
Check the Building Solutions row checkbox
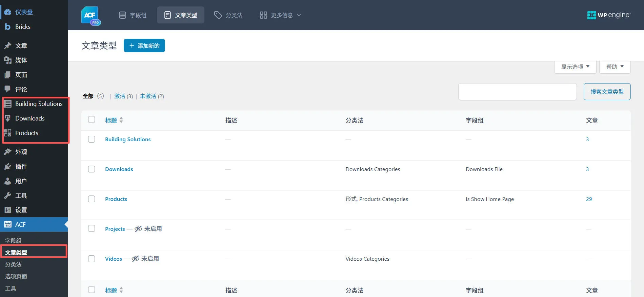click(x=92, y=139)
